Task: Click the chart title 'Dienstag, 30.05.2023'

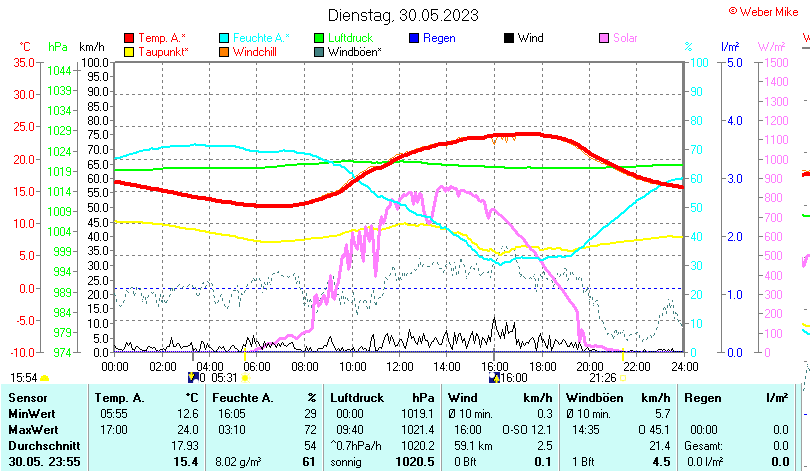Action: pos(403,15)
